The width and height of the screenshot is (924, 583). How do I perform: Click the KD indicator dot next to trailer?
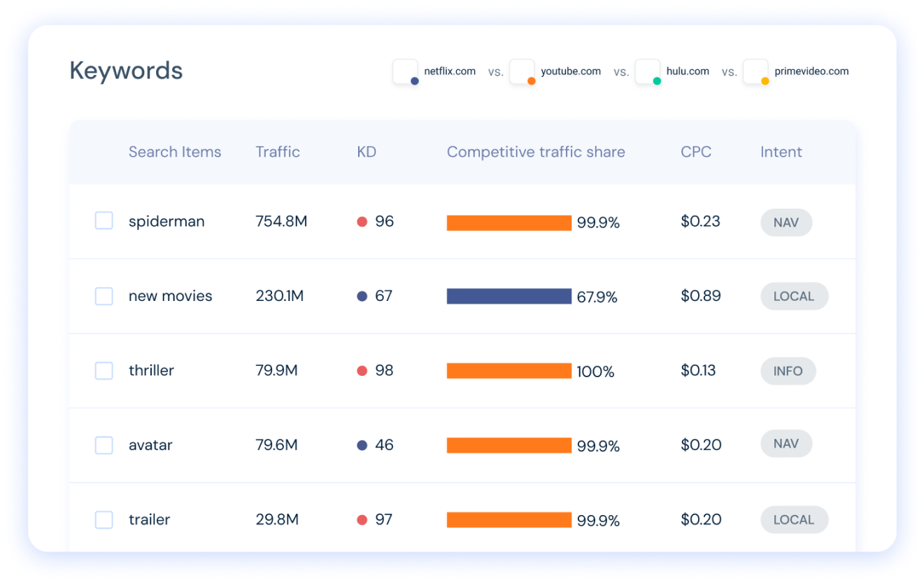(362, 519)
